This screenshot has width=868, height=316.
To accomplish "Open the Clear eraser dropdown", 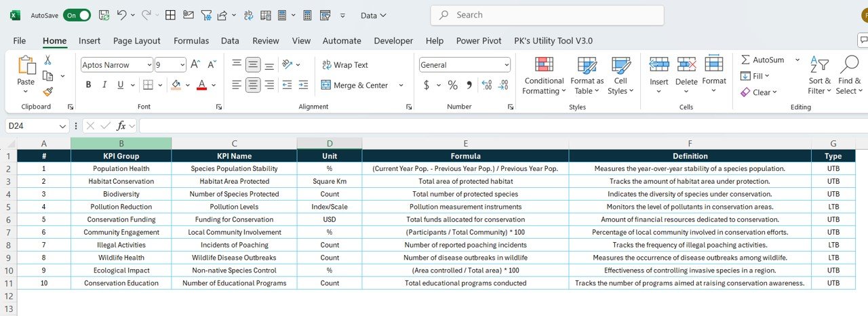I will pyautogui.click(x=759, y=92).
